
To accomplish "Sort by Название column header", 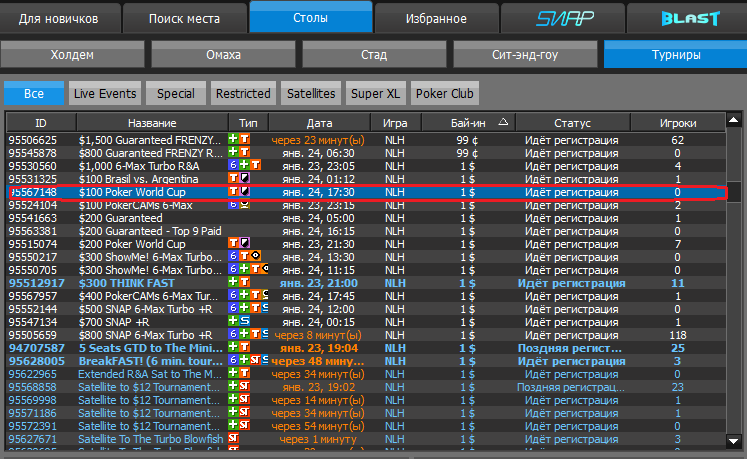I will tap(152, 123).
